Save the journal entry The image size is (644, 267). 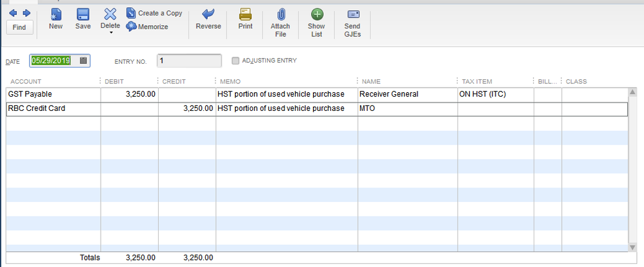click(x=83, y=19)
